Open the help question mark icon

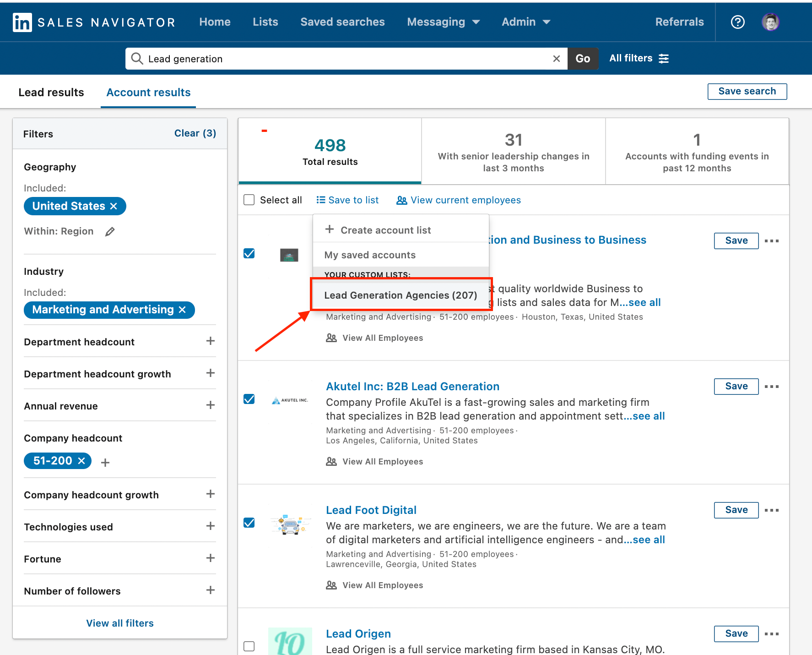(738, 22)
